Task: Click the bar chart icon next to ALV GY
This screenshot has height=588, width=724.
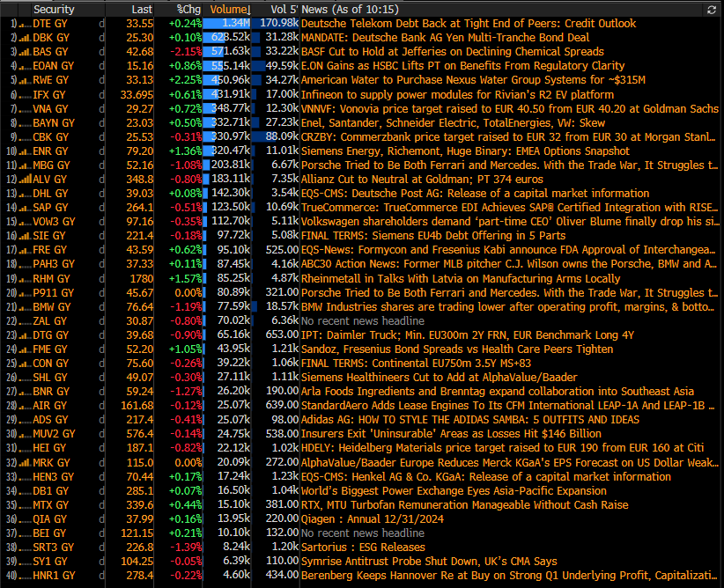Action: pos(25,180)
